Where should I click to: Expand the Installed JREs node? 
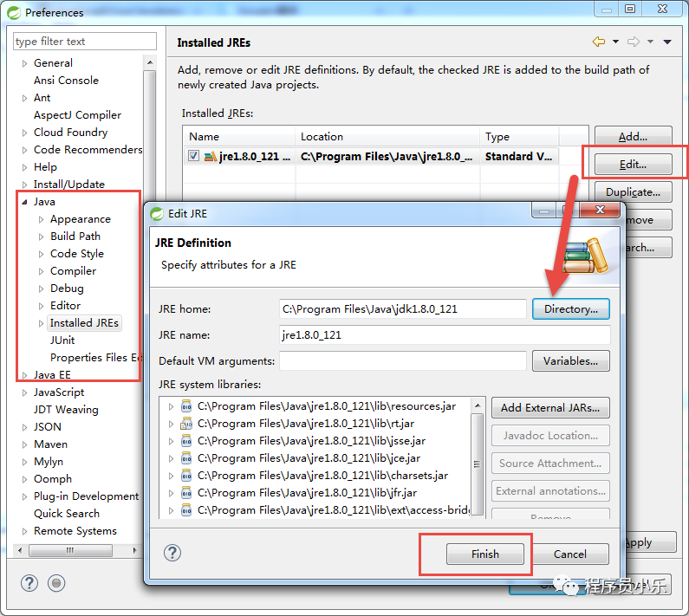41,323
